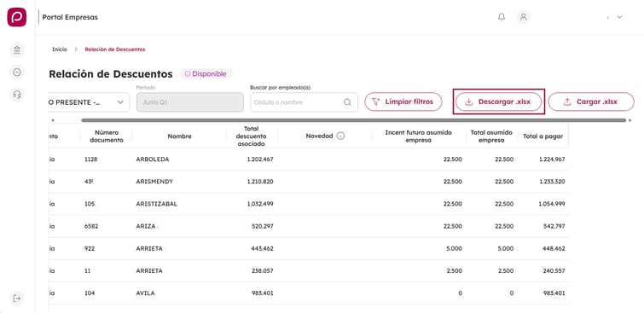This screenshot has height=313, width=644.
Task: Select the ARISTIZABAL name cell
Action: pyautogui.click(x=156, y=204)
